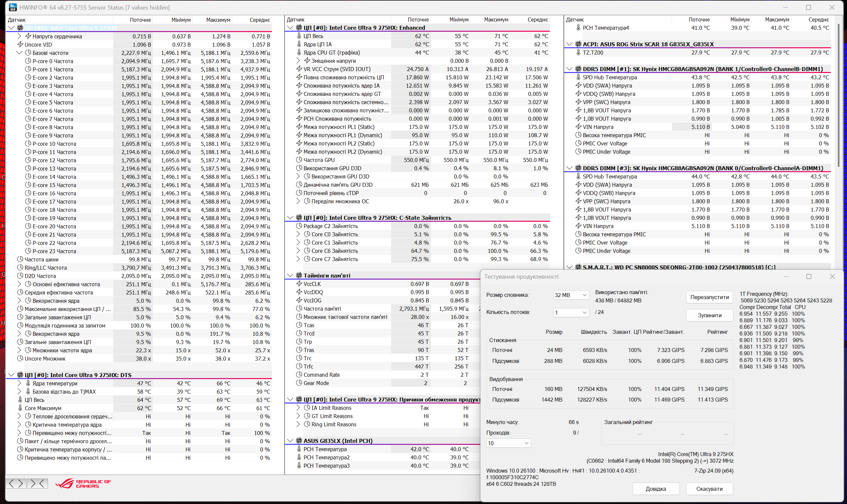Click the lightning icon beside Uncore VID

[20, 45]
